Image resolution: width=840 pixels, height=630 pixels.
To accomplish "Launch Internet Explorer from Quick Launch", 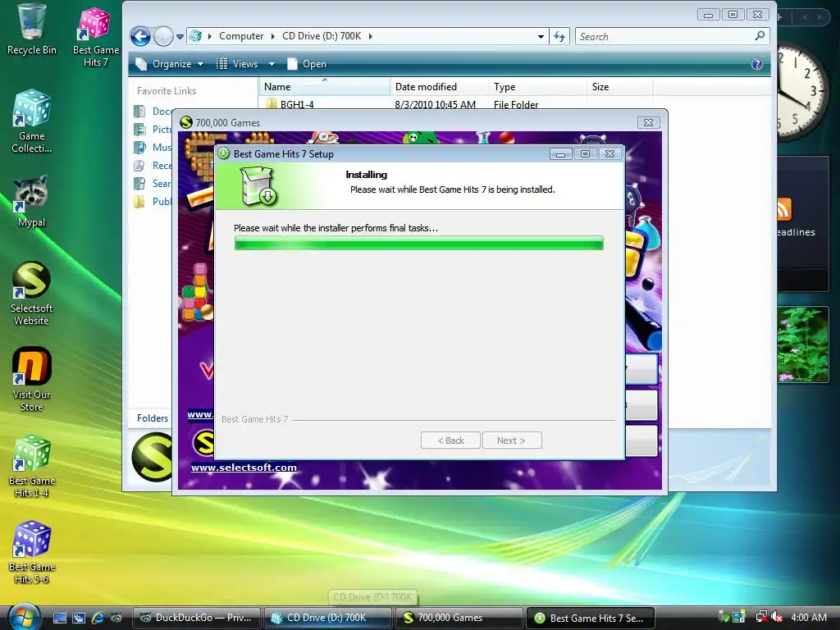I will pyautogui.click(x=98, y=618).
